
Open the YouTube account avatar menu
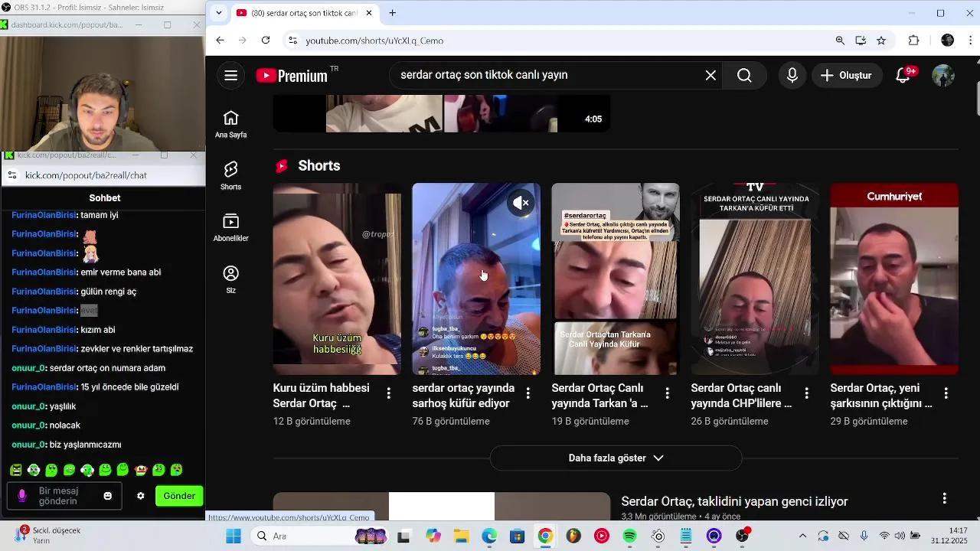coord(943,75)
